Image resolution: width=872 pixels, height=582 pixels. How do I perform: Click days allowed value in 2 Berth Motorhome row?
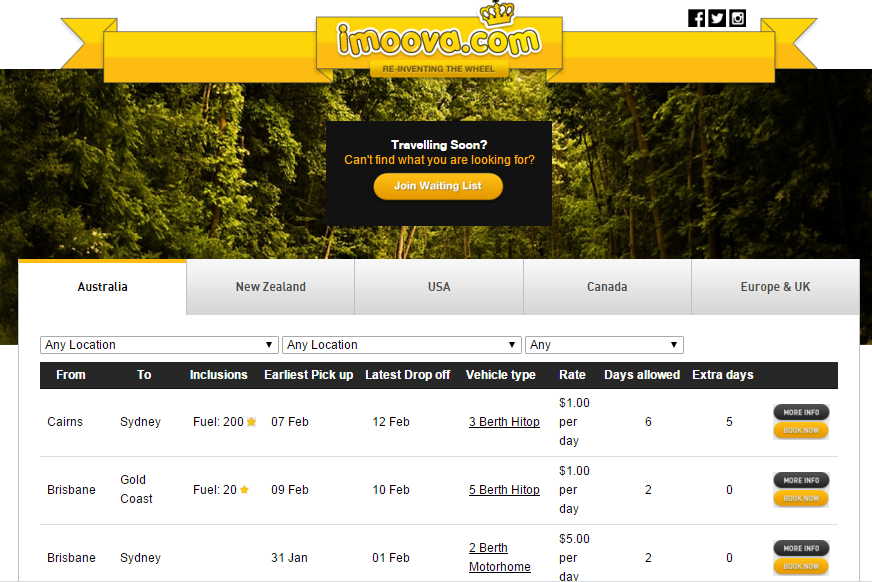648,558
